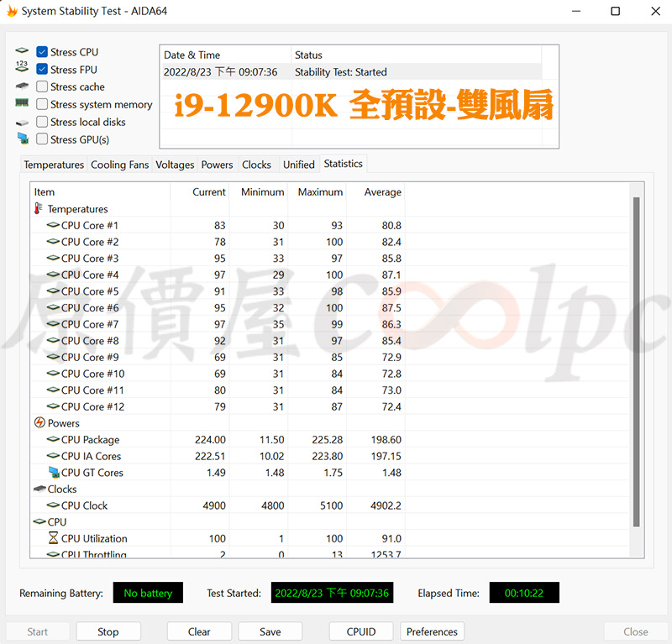
Task: Click the lightning icon of Powers group
Action: 39,422
